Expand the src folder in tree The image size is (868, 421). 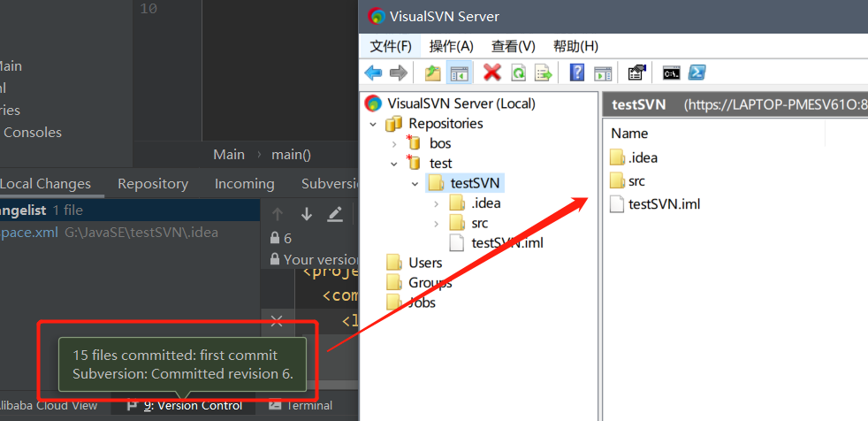pos(437,224)
